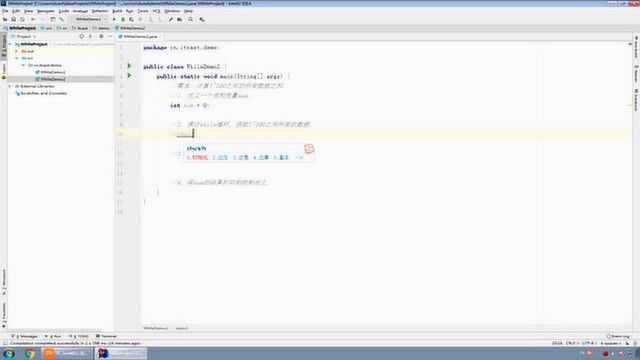
Task: Open Project panel settings gear icon
Action: [101, 36]
